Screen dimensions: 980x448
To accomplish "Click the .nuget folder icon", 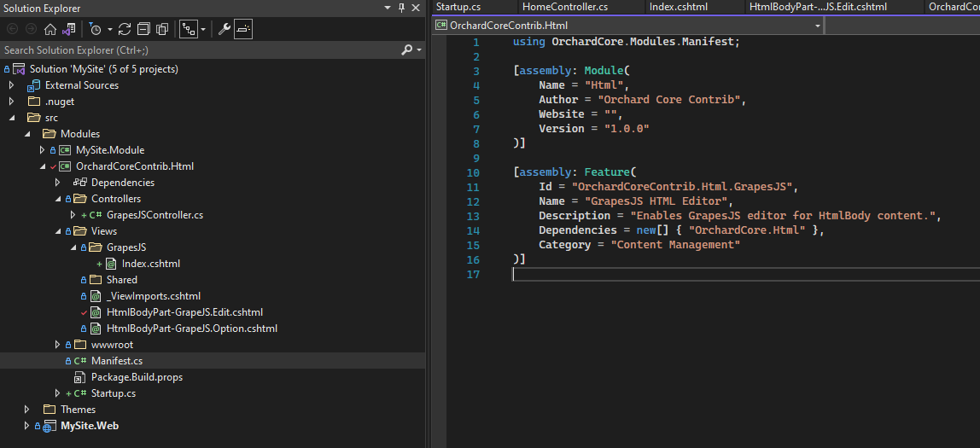I will (34, 102).
